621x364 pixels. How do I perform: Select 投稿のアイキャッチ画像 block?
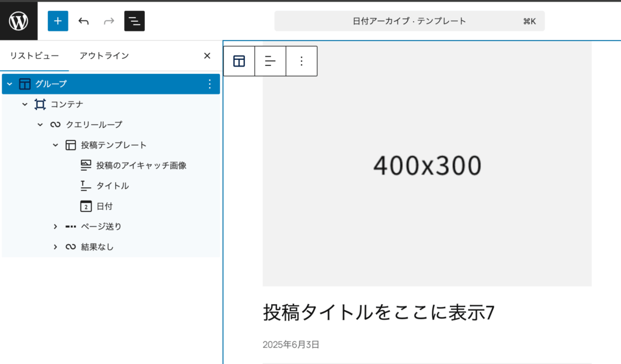point(141,165)
